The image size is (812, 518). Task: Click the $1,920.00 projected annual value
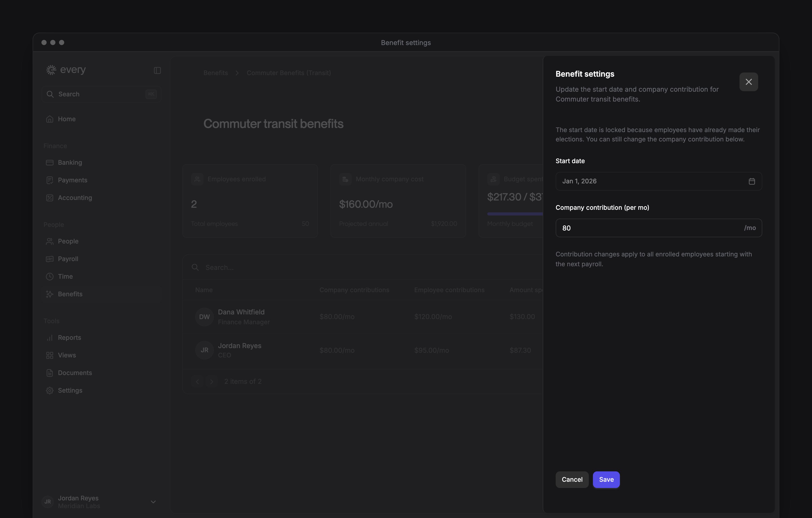point(444,224)
